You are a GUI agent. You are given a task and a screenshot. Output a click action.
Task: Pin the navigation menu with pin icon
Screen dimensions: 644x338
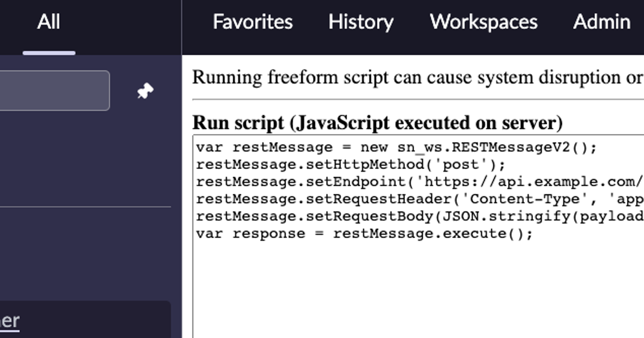145,91
